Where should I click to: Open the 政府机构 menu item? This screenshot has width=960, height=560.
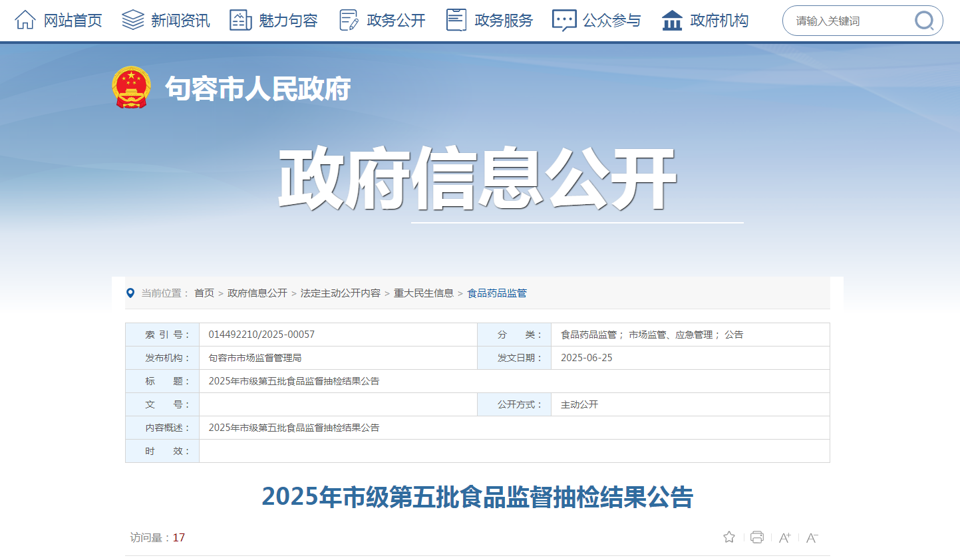[719, 21]
